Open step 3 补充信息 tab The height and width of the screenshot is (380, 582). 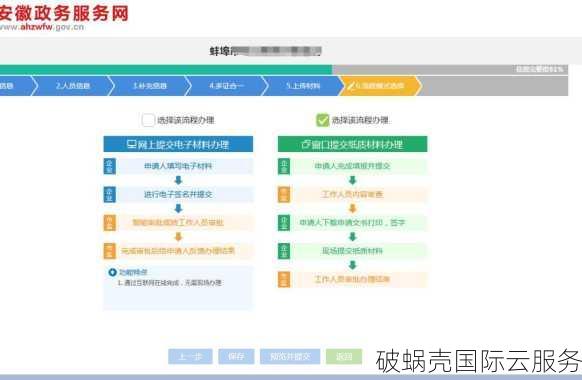tap(150, 86)
